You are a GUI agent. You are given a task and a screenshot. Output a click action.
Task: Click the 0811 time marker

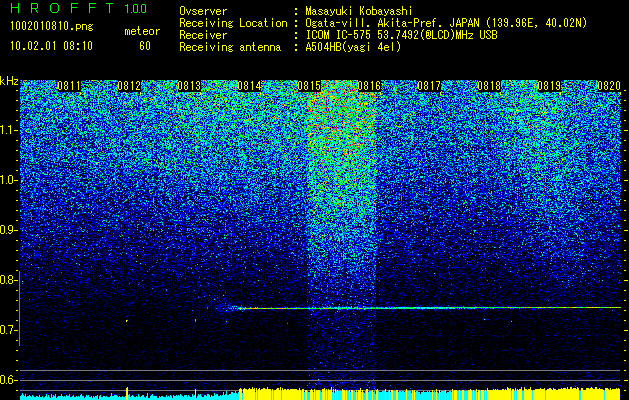coord(69,86)
